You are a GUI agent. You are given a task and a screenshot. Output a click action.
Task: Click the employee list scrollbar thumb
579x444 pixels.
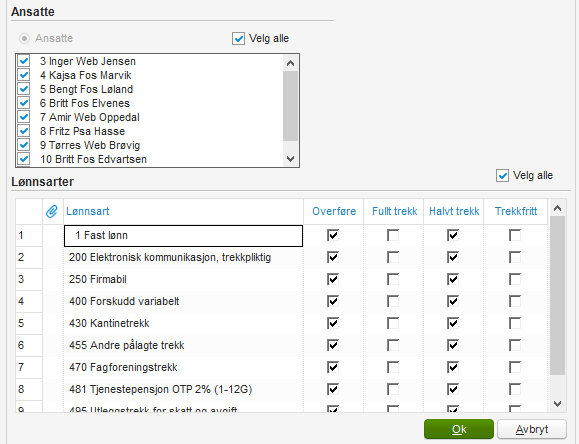(x=291, y=106)
